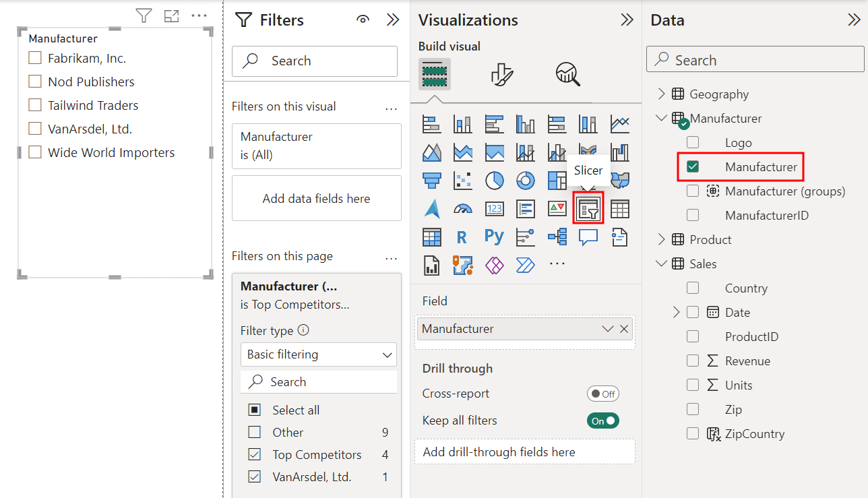The height and width of the screenshot is (498, 868).
Task: Check Fabrikam, Inc. in the slicer
Action: pos(35,59)
